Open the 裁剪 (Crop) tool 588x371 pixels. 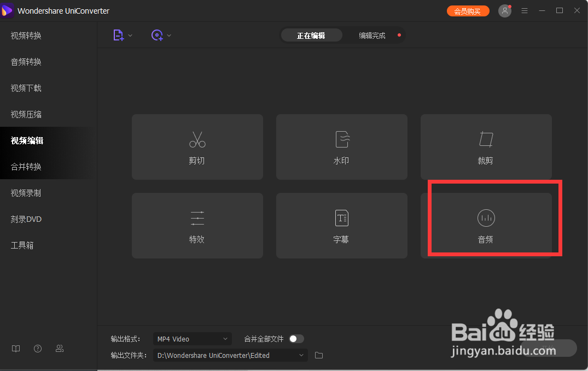point(485,147)
